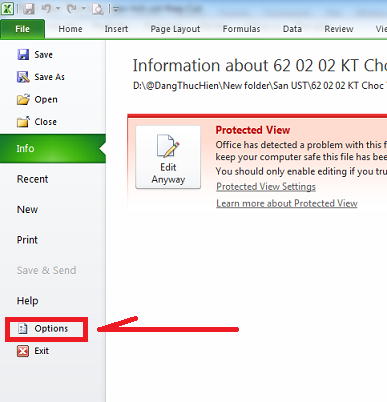
Task: Select Info in the Backstage menu
Action: [x=53, y=148]
